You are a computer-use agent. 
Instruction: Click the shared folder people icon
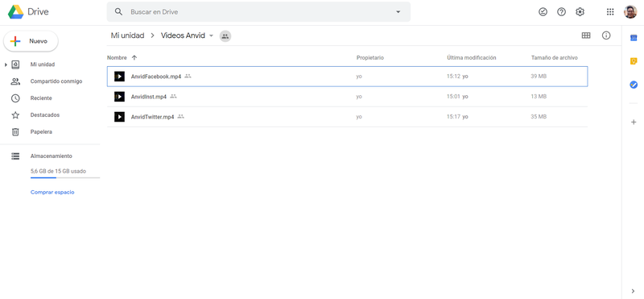[225, 36]
